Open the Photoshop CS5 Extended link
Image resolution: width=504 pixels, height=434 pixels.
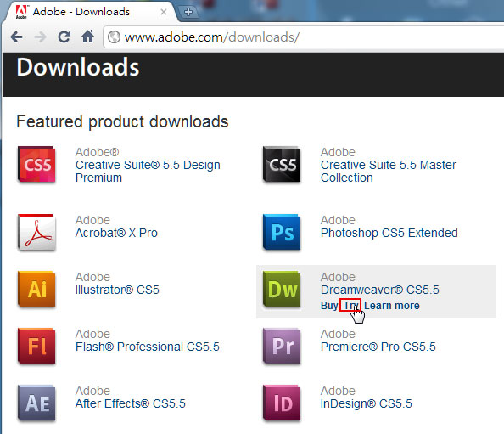(x=389, y=233)
